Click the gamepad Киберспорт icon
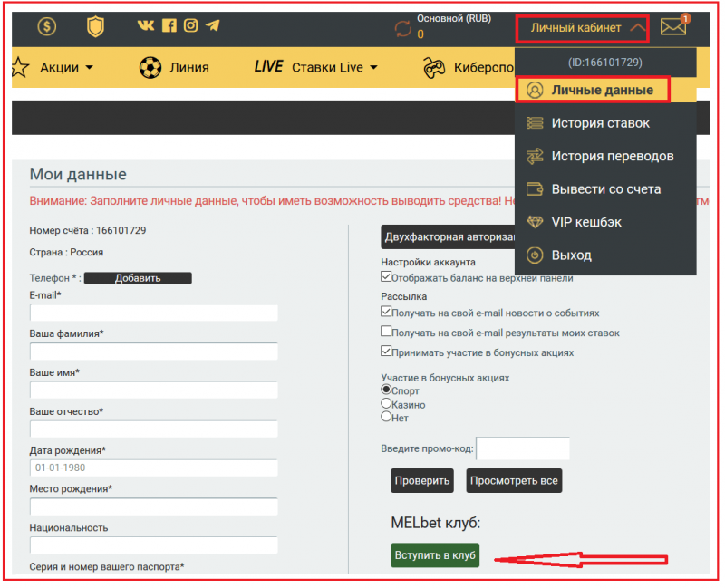 (434, 68)
